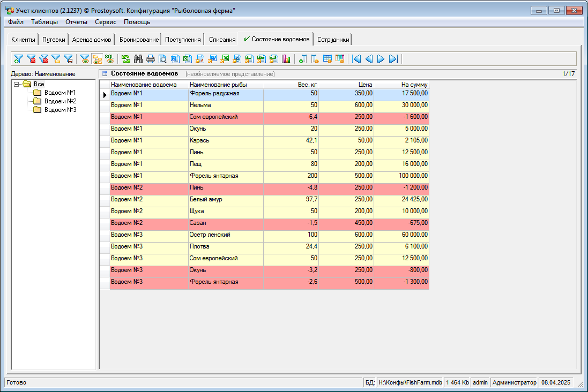Select the red 'Сазан' row
The height and width of the screenshot is (392, 588).
click(x=225, y=223)
